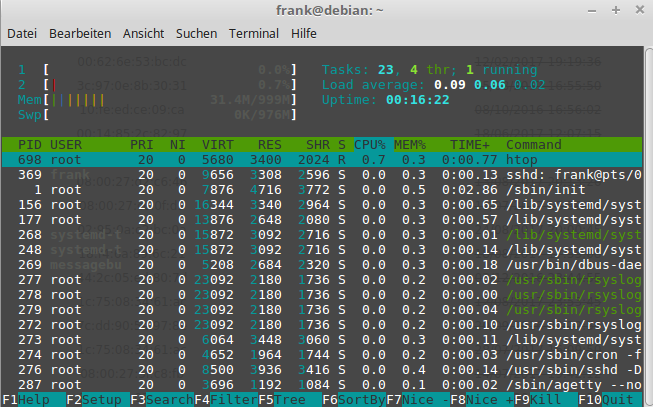Sort by the Command column header
Viewport: 653px width, 407px height.
click(x=533, y=145)
